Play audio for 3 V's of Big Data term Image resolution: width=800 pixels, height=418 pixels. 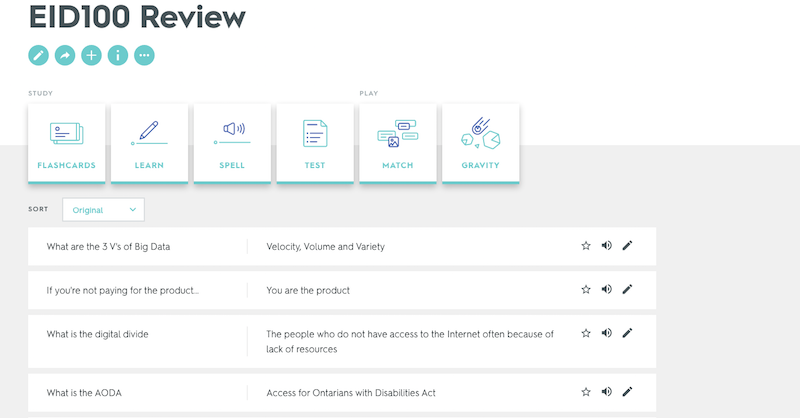(607, 245)
